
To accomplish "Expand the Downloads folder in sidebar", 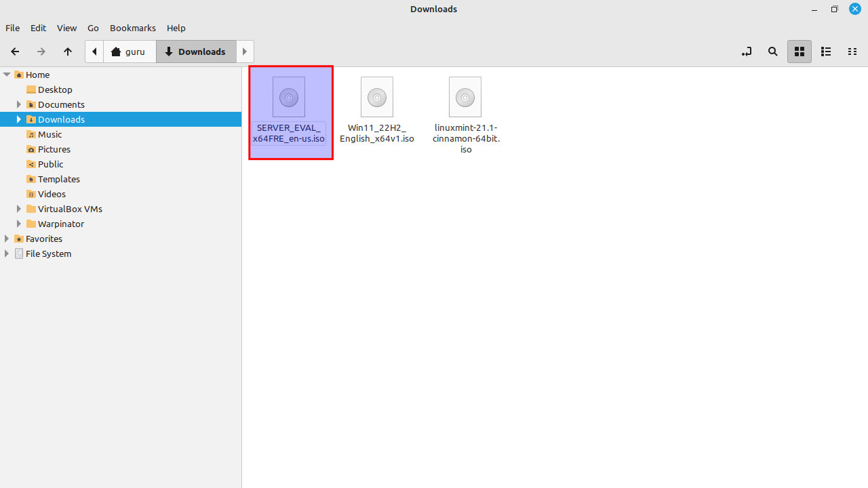I will click(19, 119).
